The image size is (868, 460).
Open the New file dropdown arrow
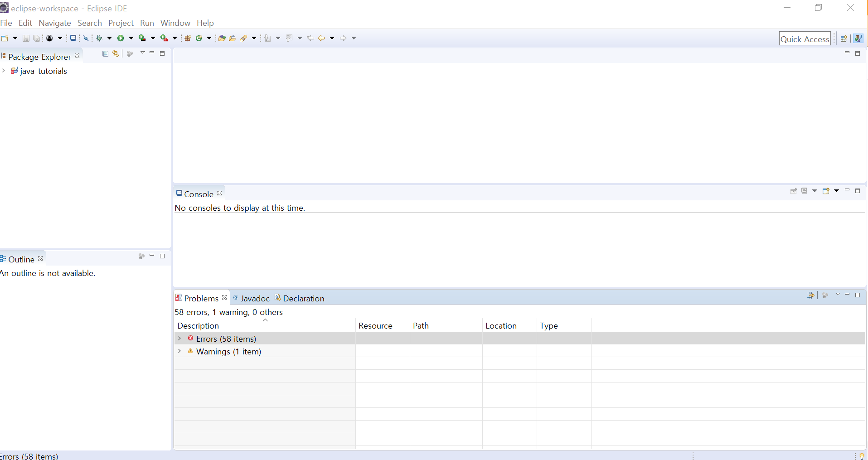[x=15, y=38]
